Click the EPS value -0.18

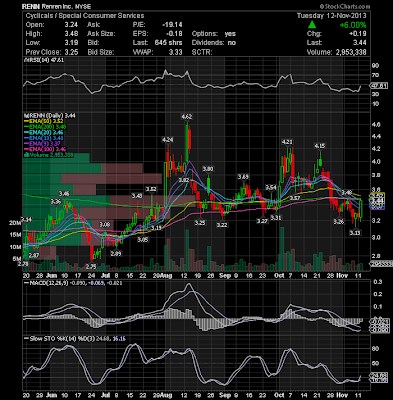pyautogui.click(x=174, y=34)
